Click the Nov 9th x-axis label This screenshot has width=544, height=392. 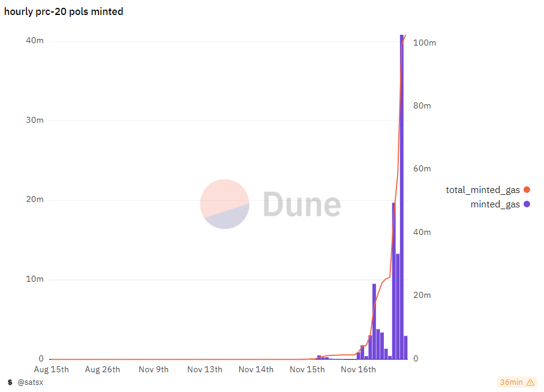click(x=154, y=369)
